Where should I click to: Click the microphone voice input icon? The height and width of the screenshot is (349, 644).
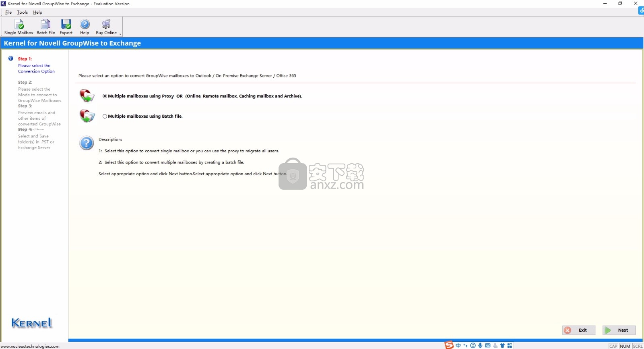pyautogui.click(x=480, y=345)
